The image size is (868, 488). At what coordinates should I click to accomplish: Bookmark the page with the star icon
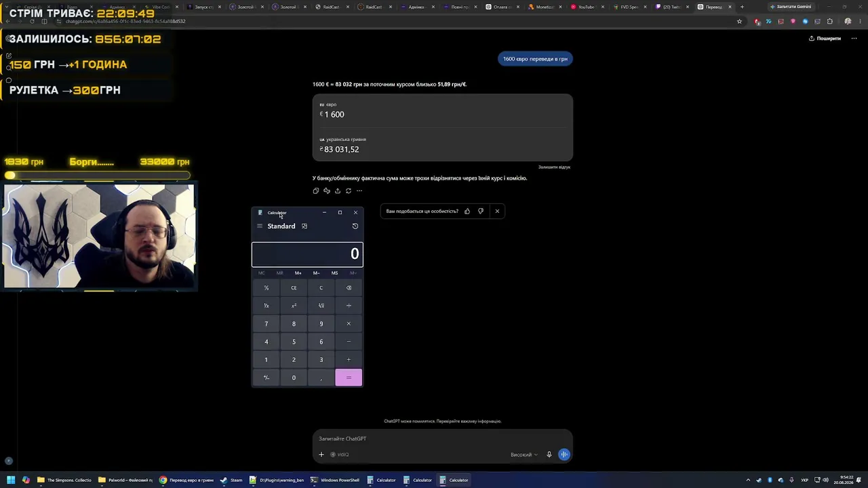739,21
